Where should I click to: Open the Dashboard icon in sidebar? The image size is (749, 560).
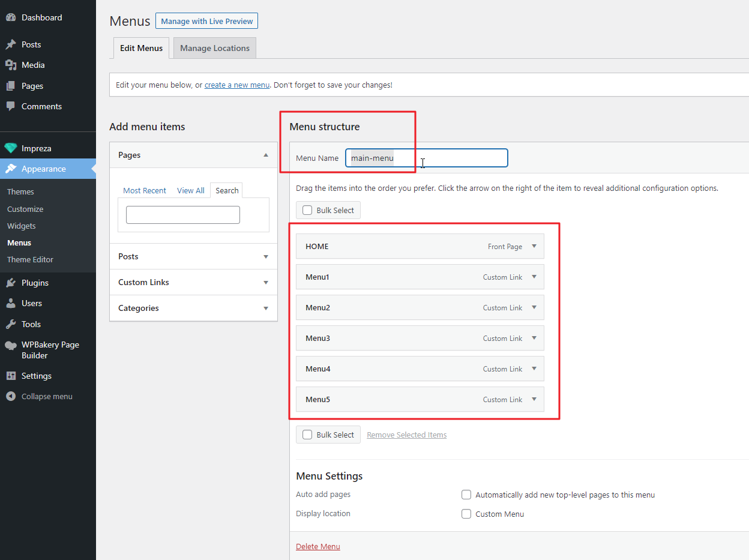coord(11,17)
